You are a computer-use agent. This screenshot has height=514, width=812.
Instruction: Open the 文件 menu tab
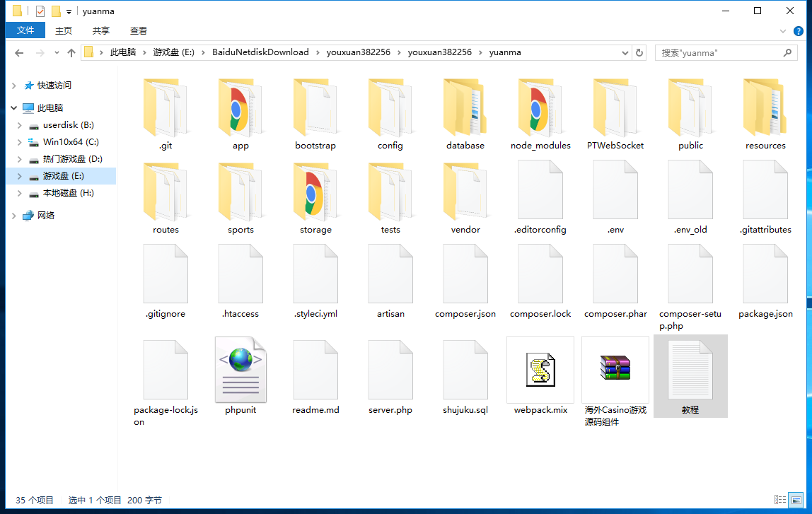(x=25, y=30)
